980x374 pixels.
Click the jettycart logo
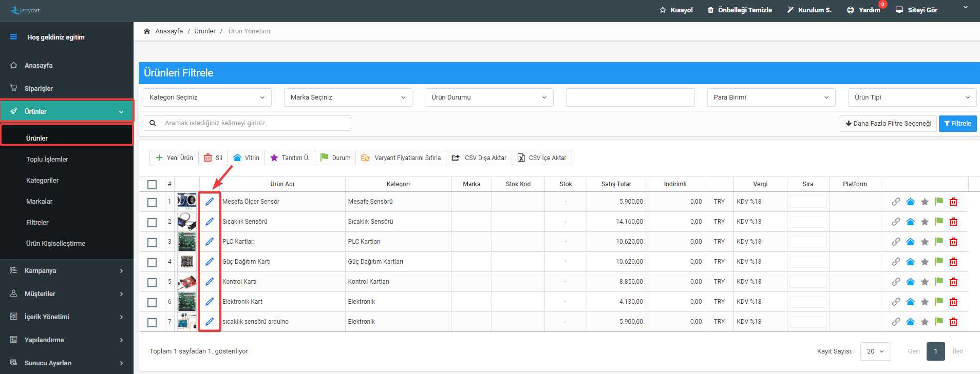(25, 10)
